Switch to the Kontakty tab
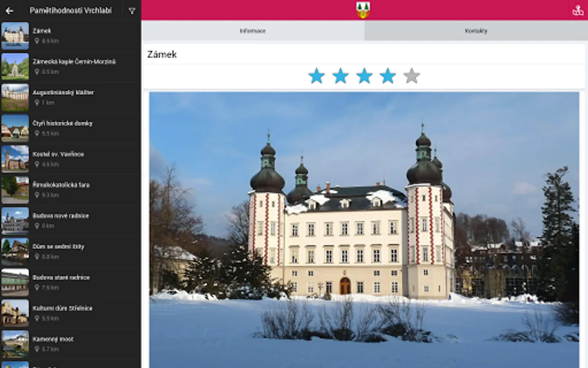Viewport: 588px width, 368px height. click(x=476, y=31)
